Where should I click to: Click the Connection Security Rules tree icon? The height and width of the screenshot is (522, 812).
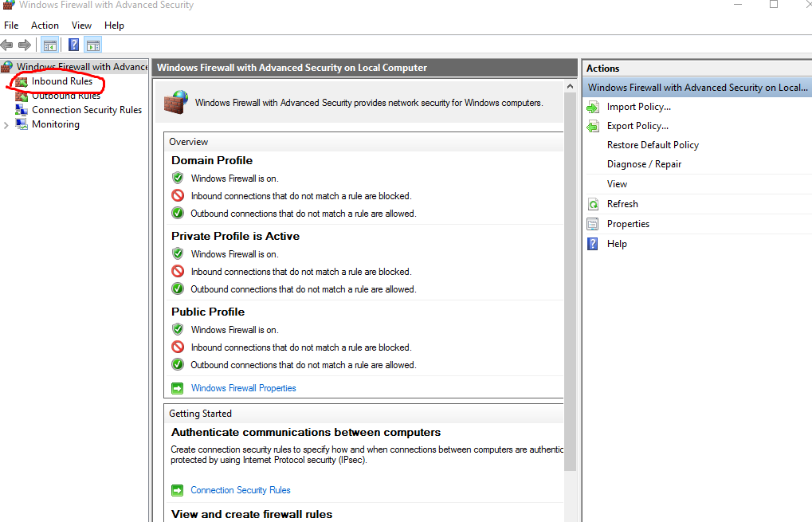(22, 110)
